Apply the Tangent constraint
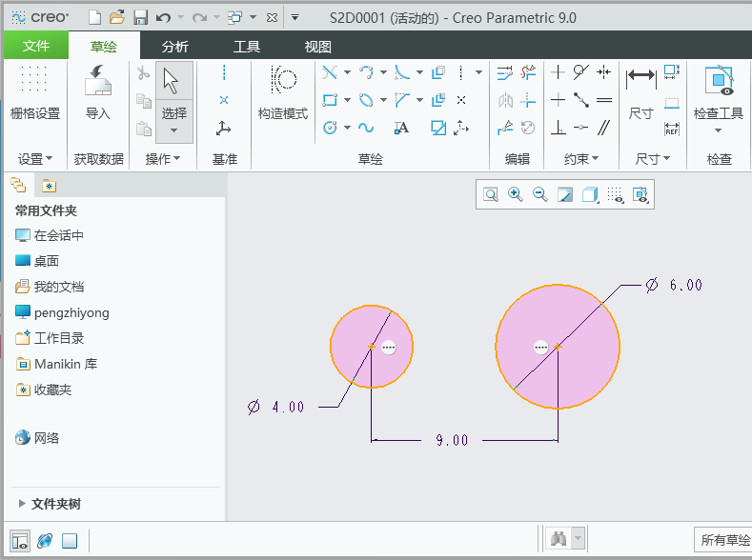 [x=580, y=72]
